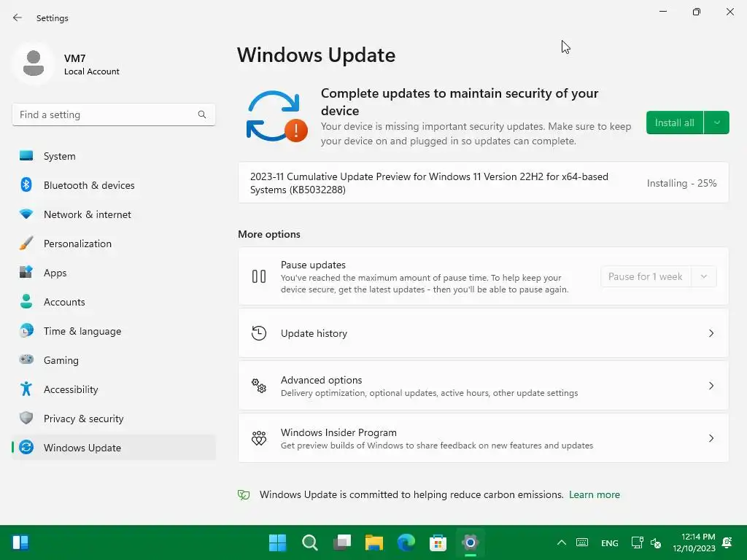Click the green leaf carbon emissions icon

(244, 495)
